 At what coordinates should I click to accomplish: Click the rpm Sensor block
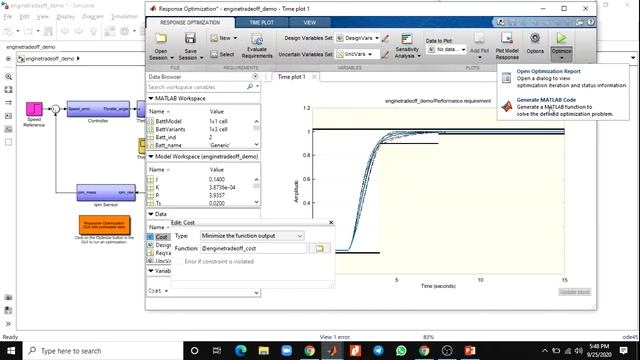pos(106,193)
